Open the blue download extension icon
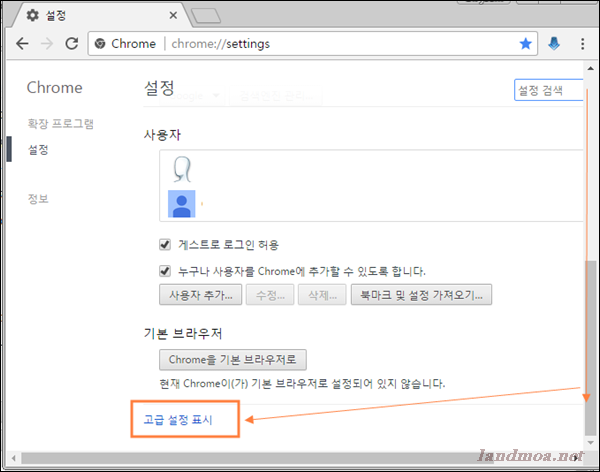600x472 pixels. (554, 44)
